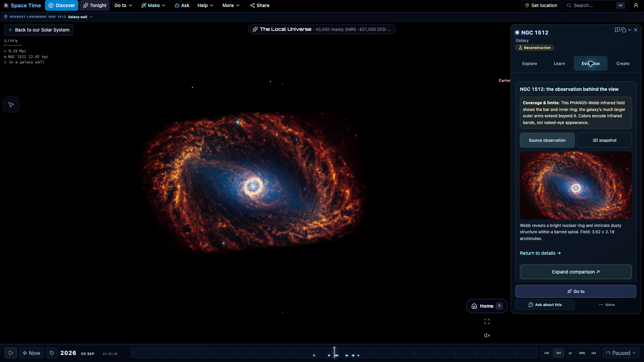644x362 pixels.
Task: Click the copy icon in NGC 1512 panel
Action: 624,30
